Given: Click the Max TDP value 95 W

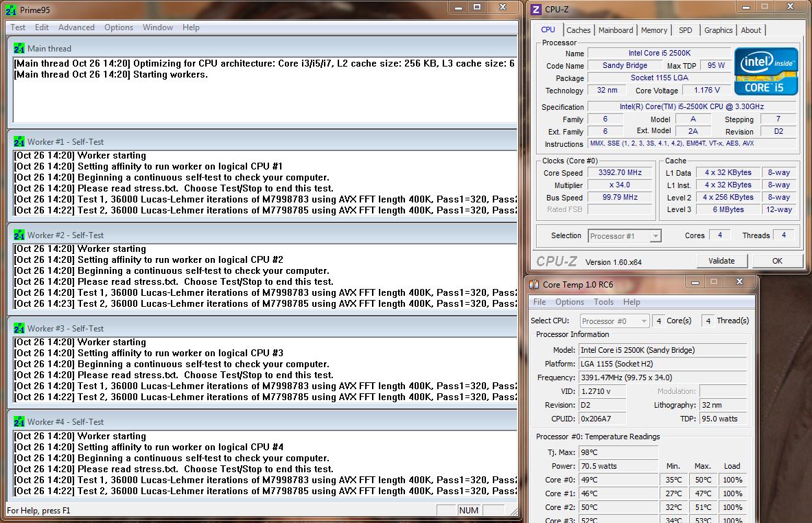Looking at the screenshot, I should coord(716,65).
